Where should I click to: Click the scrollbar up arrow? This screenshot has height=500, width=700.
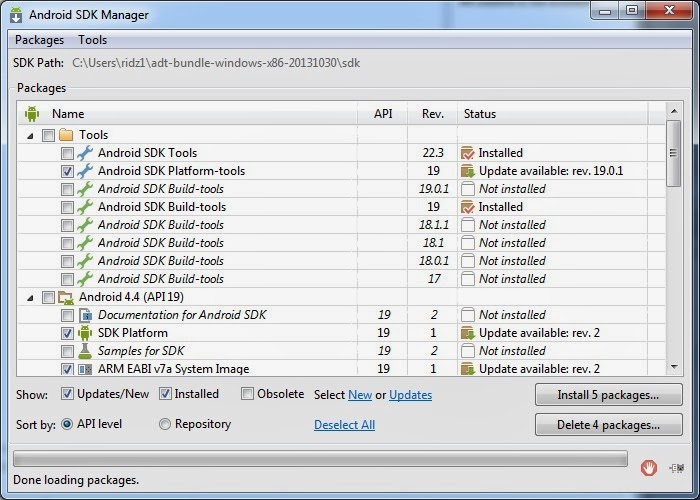[x=674, y=111]
